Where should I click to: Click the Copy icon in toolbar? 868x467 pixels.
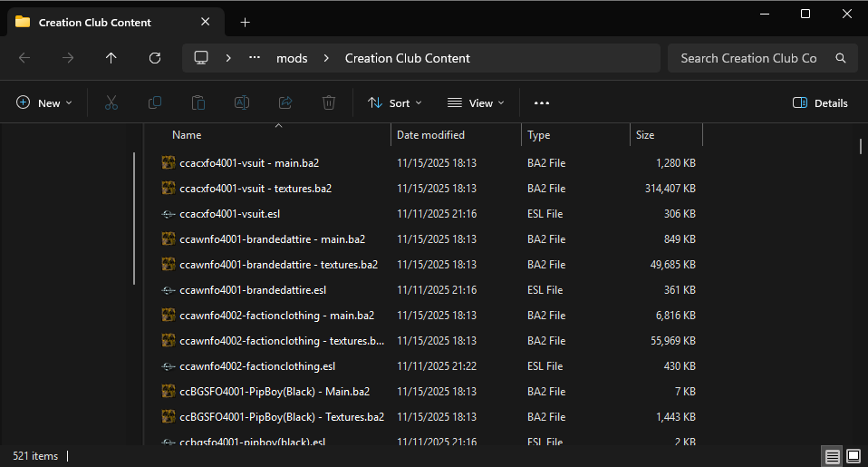tap(155, 103)
